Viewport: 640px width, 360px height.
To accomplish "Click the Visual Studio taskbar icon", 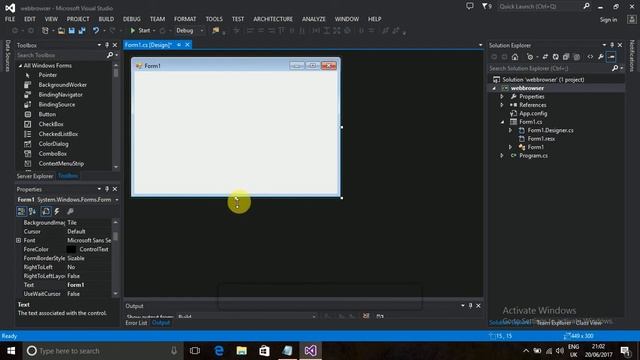I will point(310,351).
